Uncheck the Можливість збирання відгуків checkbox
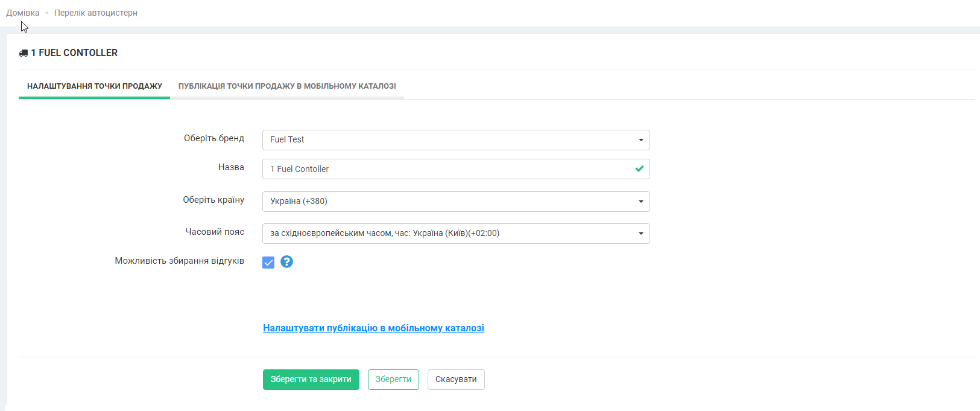The height and width of the screenshot is (411, 980). pos(268,262)
